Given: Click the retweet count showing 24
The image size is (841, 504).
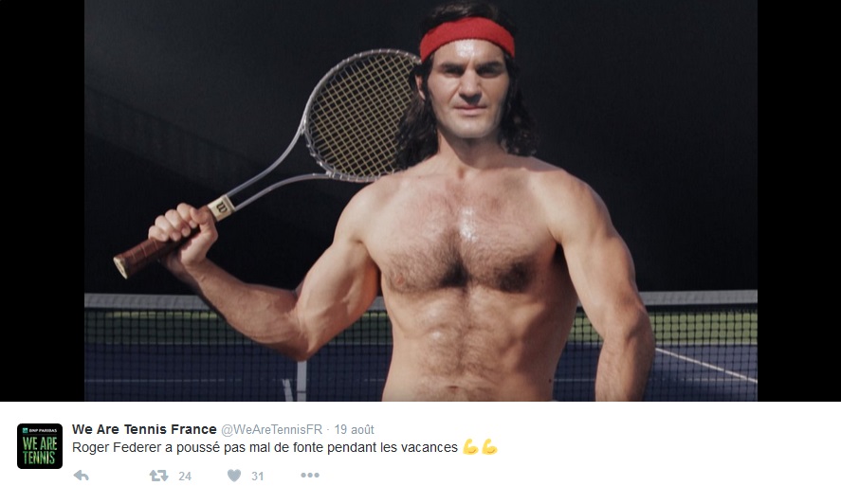Looking at the screenshot, I should [x=185, y=477].
